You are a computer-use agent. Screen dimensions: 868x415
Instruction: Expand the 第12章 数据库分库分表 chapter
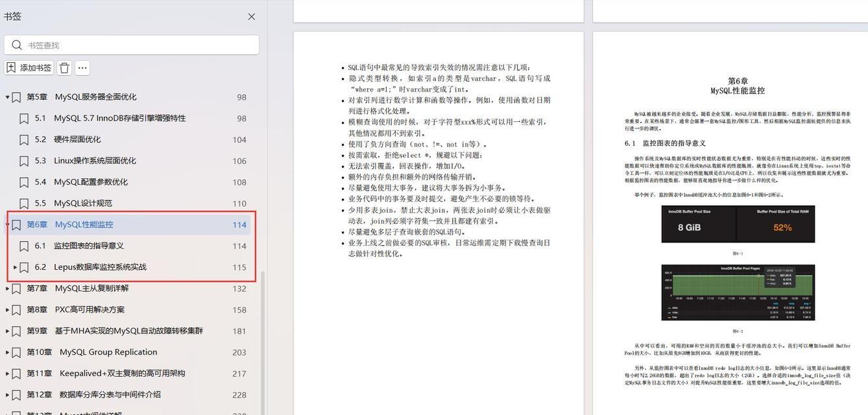pyautogui.click(x=7, y=395)
